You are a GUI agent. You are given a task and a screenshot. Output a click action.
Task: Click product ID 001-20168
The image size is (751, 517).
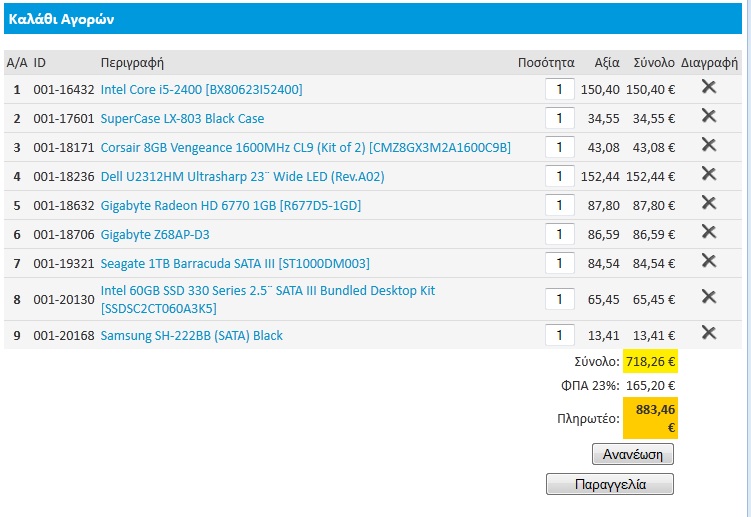point(64,335)
